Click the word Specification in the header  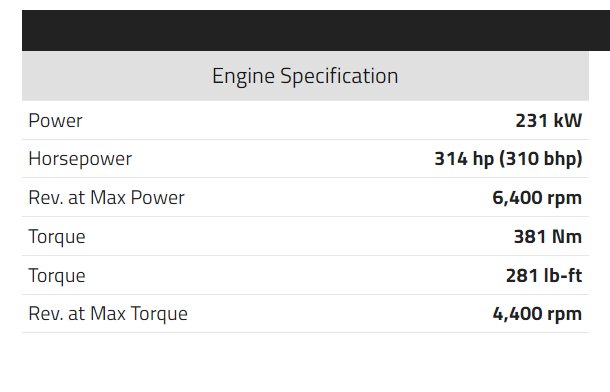coord(339,76)
